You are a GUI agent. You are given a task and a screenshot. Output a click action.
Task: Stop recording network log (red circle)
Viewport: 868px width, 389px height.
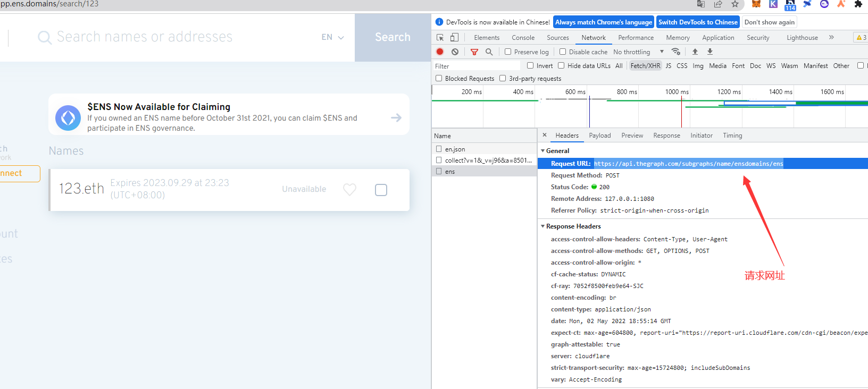(x=440, y=52)
